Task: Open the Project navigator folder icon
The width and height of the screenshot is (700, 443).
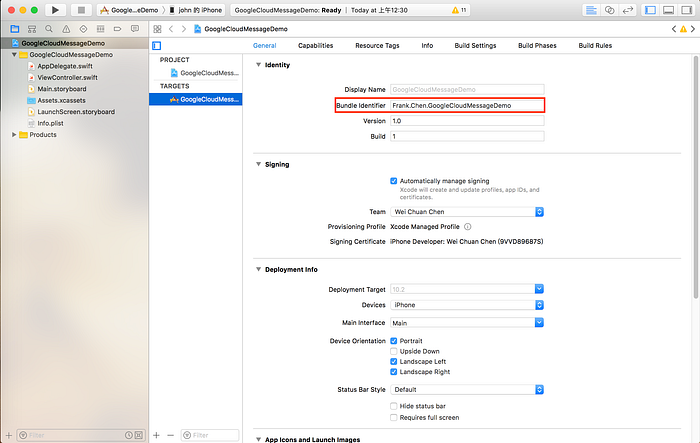Action: click(x=15, y=29)
